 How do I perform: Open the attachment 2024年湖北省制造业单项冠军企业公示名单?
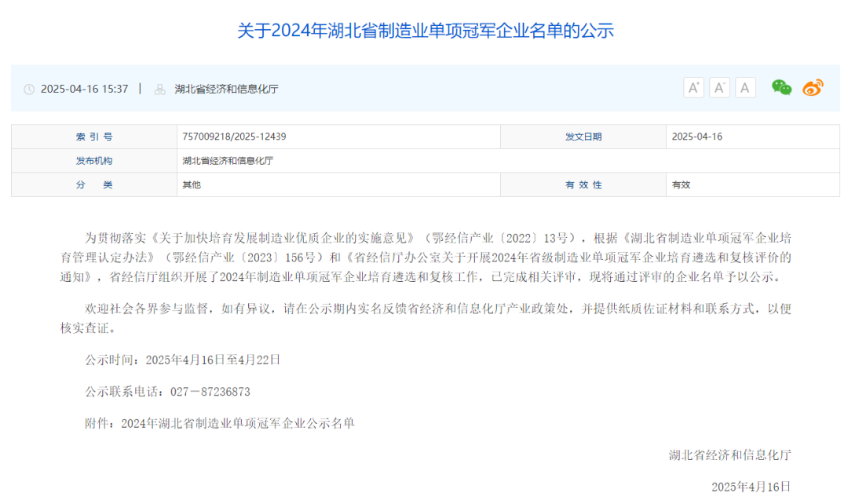tap(239, 422)
